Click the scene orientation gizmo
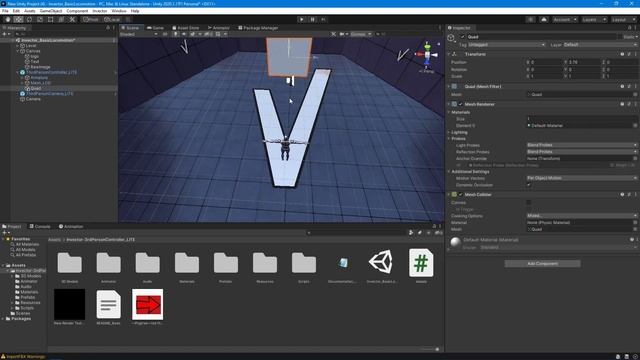Image resolution: width=640 pixels, height=360 pixels. tap(427, 55)
